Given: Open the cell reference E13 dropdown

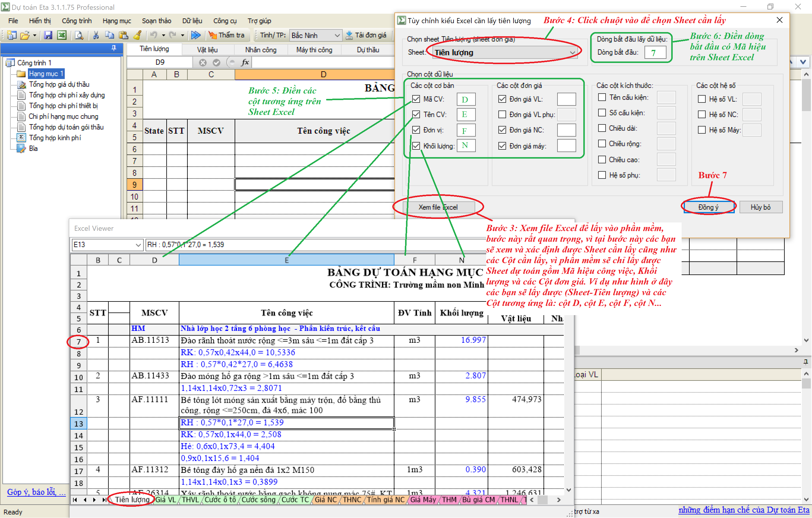Looking at the screenshot, I should click(x=138, y=245).
